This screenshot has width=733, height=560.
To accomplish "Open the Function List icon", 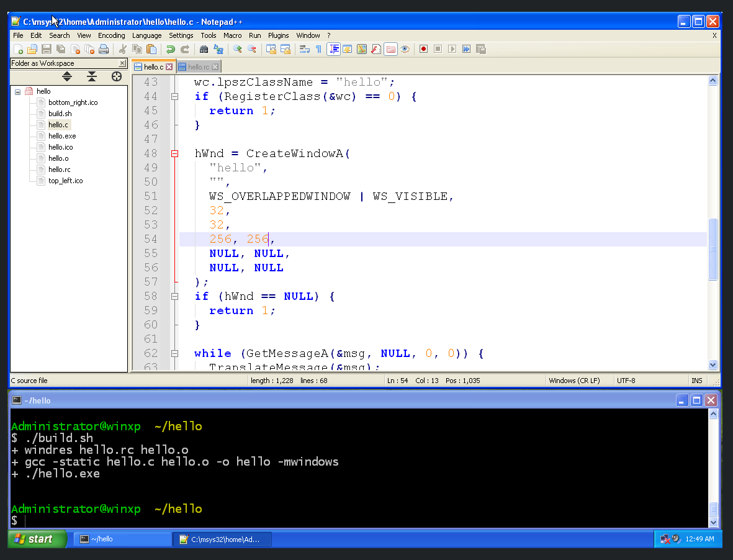I will point(376,49).
